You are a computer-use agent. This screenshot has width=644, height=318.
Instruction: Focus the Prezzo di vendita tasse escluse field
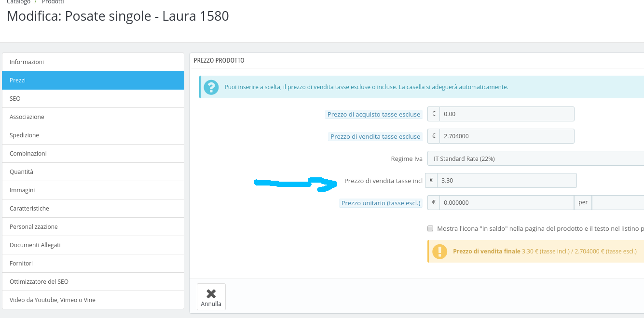click(507, 136)
